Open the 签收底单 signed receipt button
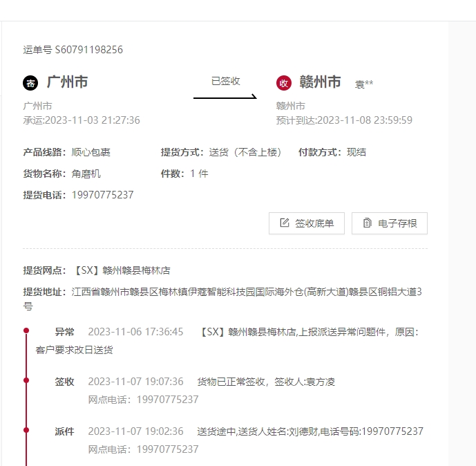 point(307,223)
